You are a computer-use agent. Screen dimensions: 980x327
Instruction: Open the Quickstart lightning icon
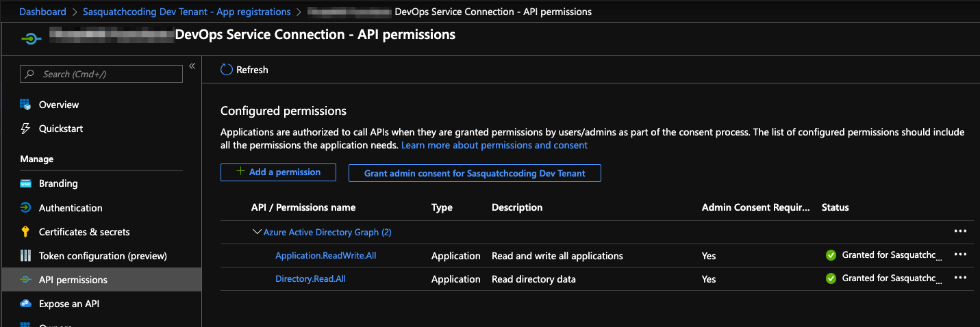tap(26, 129)
